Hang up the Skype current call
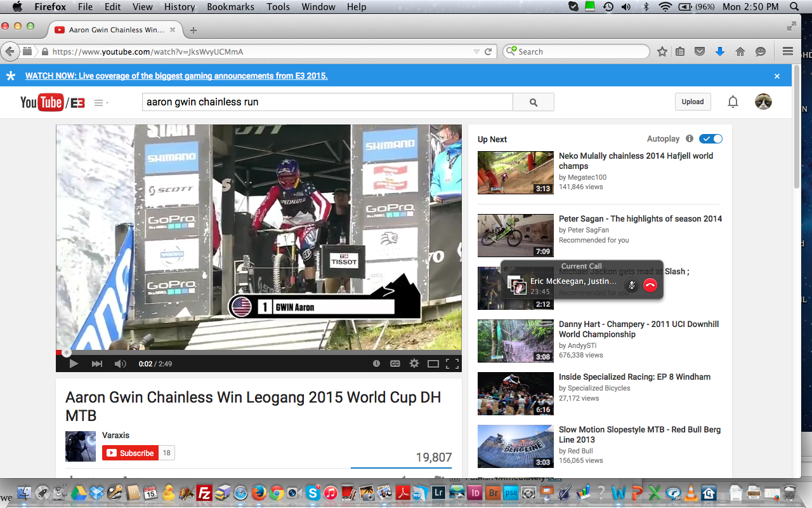Viewport: 812px width, 508px height. [x=650, y=285]
